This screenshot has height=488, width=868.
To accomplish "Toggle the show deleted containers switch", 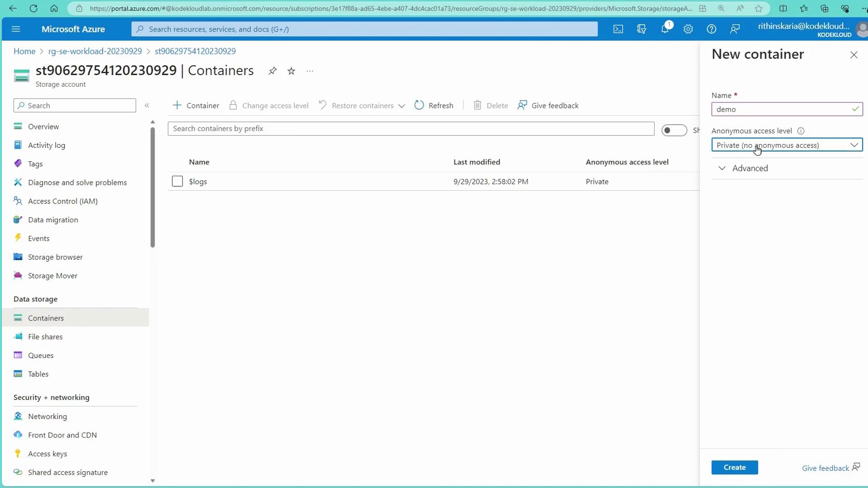I will point(674,130).
